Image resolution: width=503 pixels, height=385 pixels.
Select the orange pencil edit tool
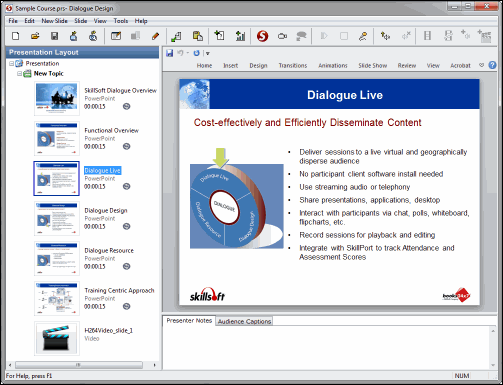click(155, 36)
